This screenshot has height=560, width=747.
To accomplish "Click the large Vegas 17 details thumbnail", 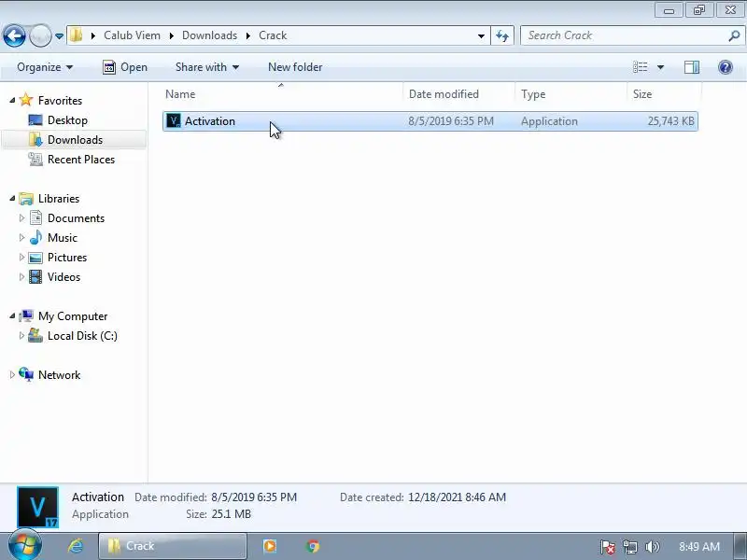I will pos(37,507).
